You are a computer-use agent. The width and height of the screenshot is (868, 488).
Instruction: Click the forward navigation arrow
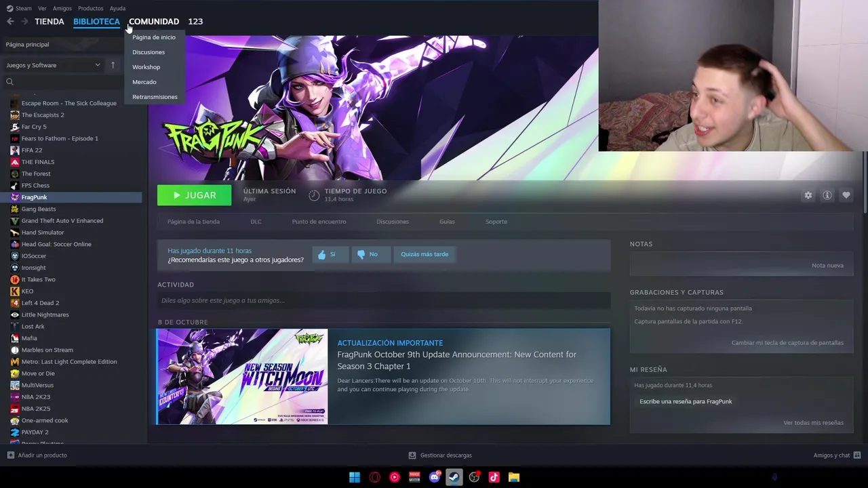tap(24, 22)
